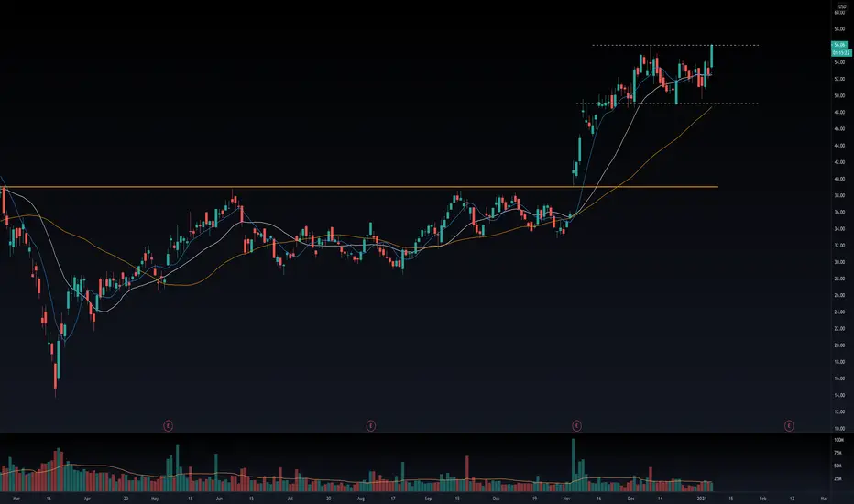The image size is (854, 504).
Task: Click the Dec date axis label
Action: pyautogui.click(x=630, y=498)
